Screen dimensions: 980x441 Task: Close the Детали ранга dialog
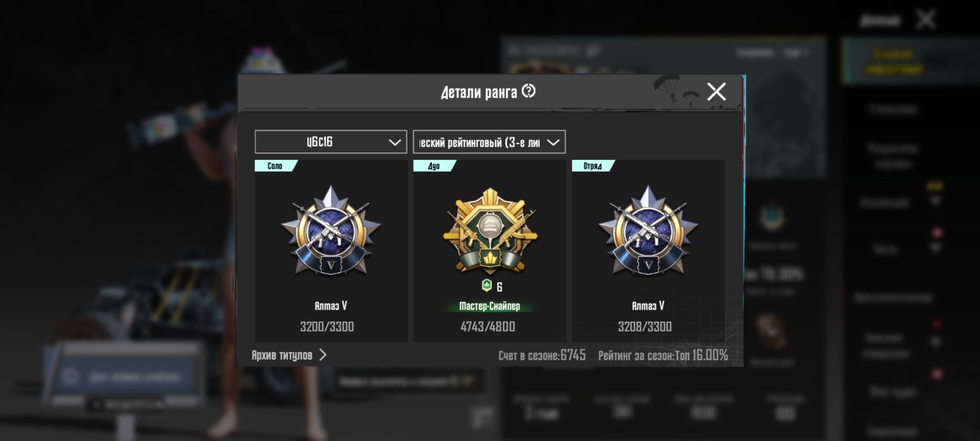click(x=717, y=91)
